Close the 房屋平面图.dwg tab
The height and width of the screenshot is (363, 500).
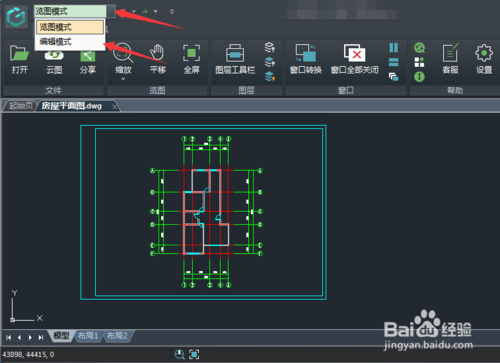click(x=115, y=106)
